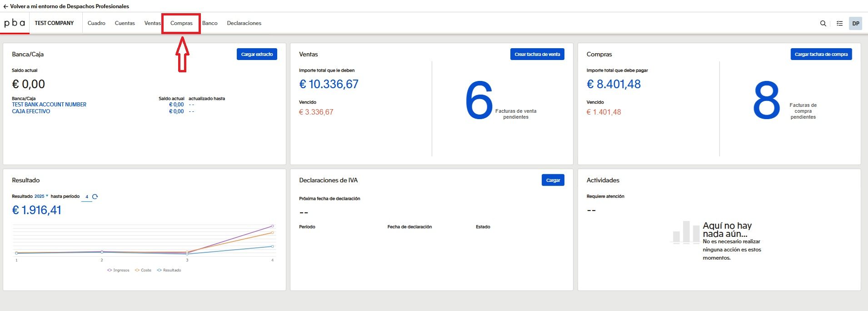868x311 pixels.
Task: Open the Compras menu
Action: pos(181,23)
